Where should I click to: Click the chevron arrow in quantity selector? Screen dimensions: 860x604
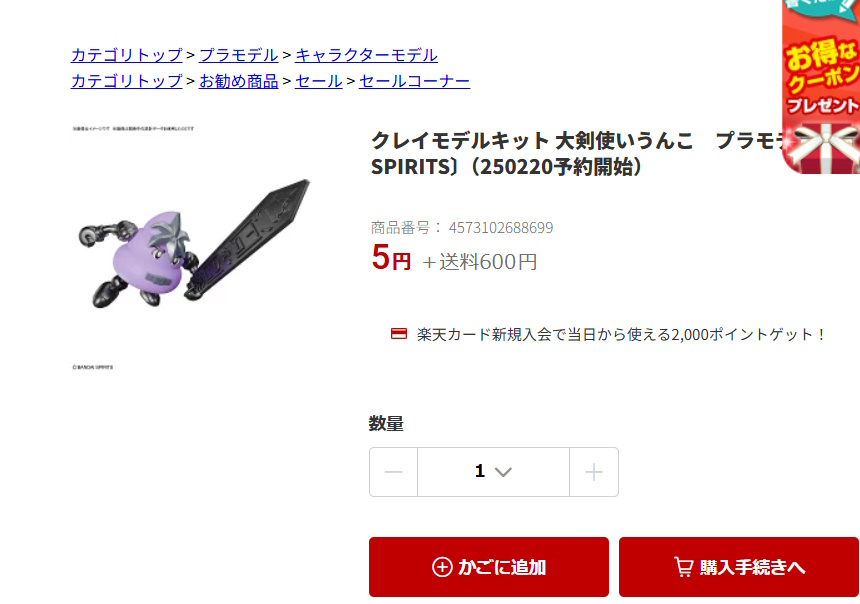503,472
